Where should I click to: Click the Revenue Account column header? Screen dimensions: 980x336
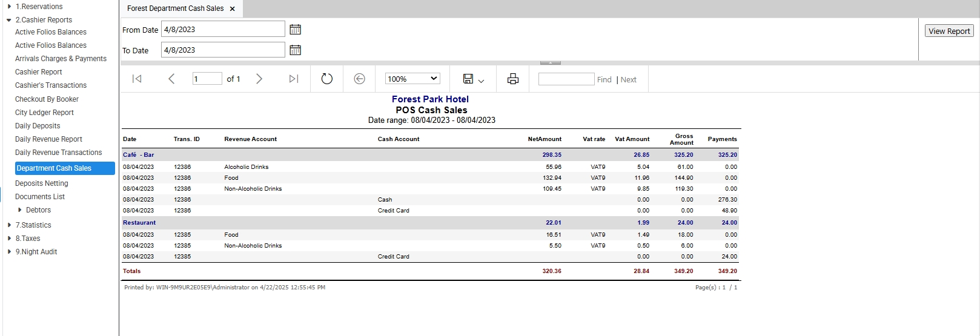(251, 139)
